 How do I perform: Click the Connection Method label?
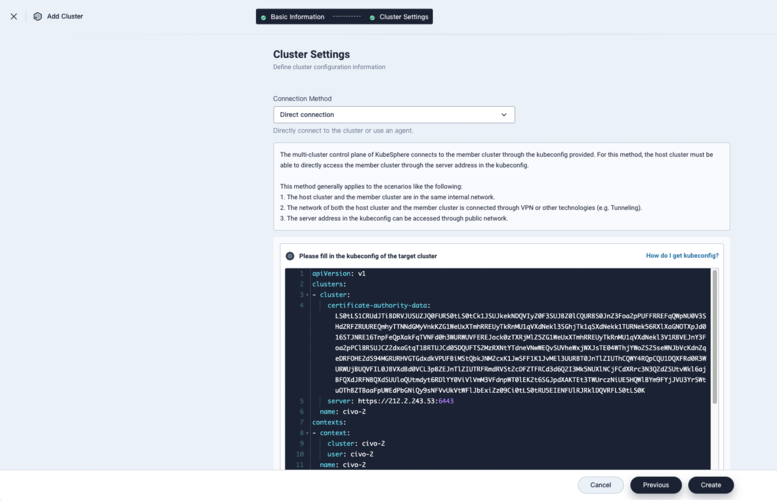(x=302, y=99)
